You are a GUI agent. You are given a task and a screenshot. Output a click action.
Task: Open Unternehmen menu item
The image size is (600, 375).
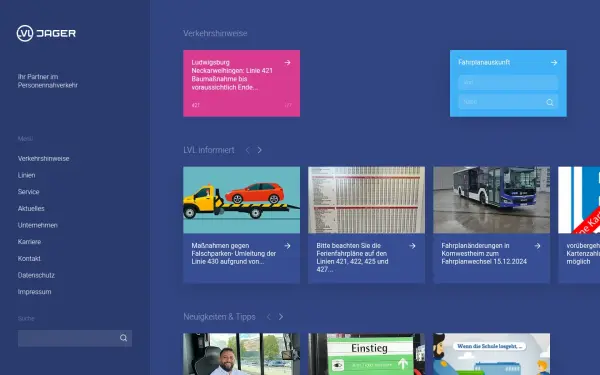pos(38,225)
